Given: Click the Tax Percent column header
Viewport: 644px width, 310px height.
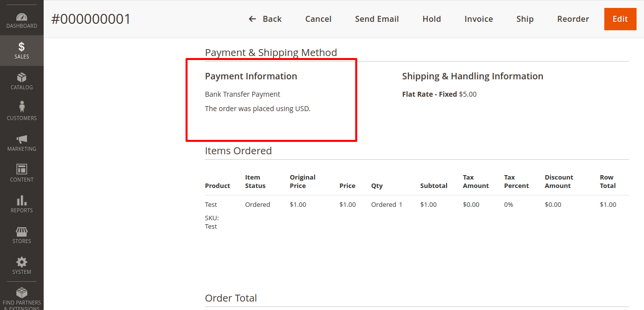Looking at the screenshot, I should pyautogui.click(x=516, y=182).
